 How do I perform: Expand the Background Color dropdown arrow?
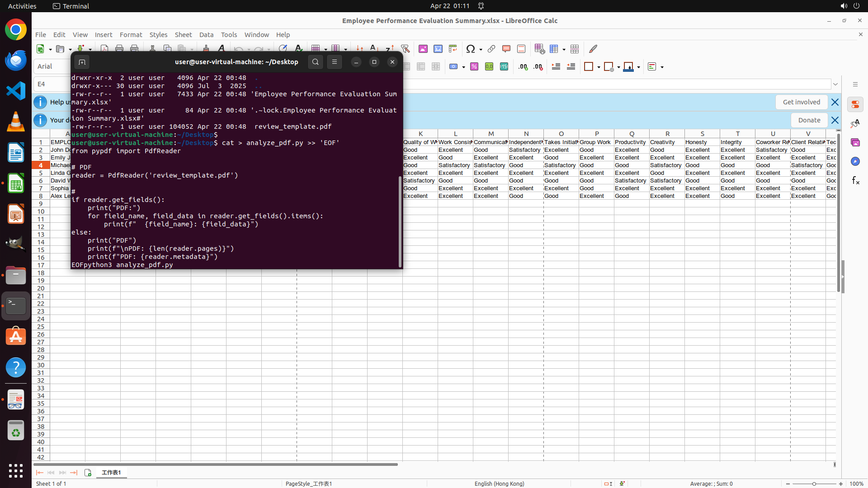(x=638, y=67)
